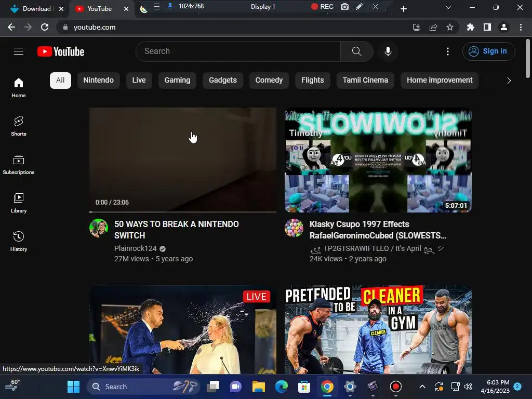Screen dimensions: 532x399
Task: Open Windows Start menu
Action: pyautogui.click(x=73, y=387)
